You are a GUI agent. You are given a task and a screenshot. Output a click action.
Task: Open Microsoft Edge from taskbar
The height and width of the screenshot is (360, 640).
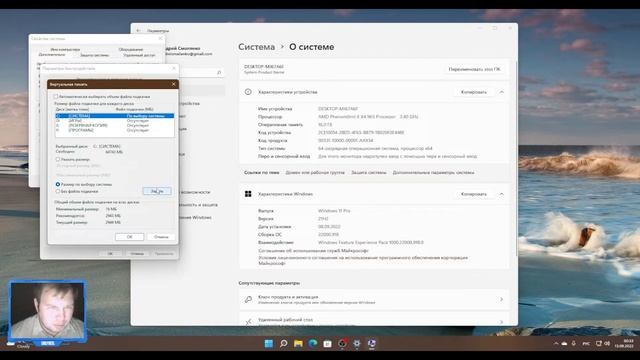coord(313,344)
